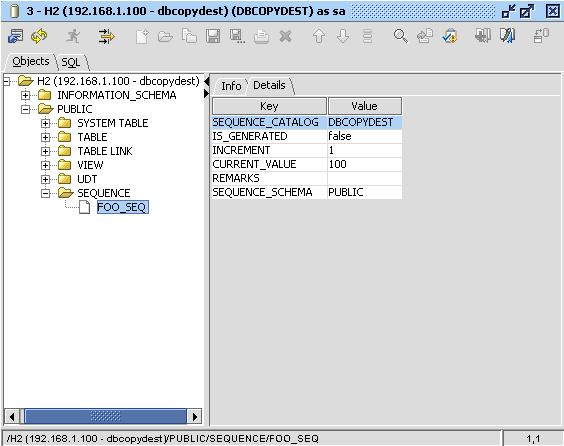Collapse the SEQUENCE folder node
The image size is (564, 446).
point(45,193)
